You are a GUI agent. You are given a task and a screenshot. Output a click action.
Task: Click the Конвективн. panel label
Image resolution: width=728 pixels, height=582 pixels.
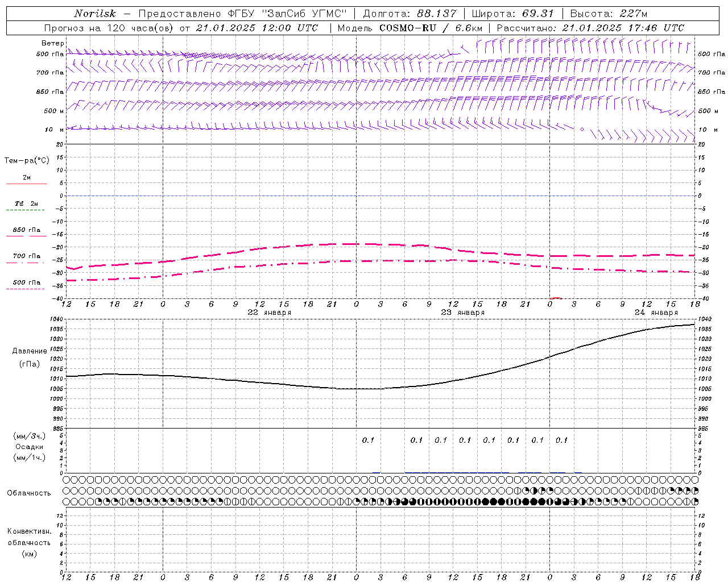[x=29, y=531]
